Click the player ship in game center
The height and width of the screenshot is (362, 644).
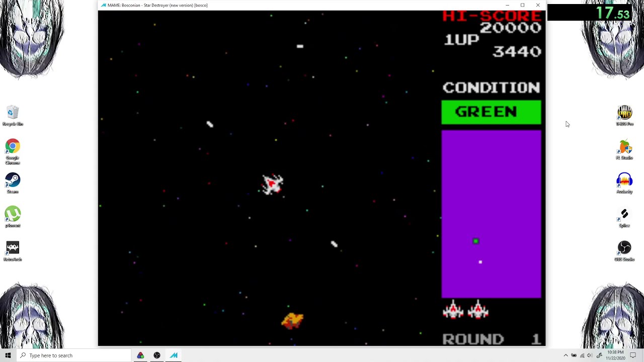click(273, 184)
